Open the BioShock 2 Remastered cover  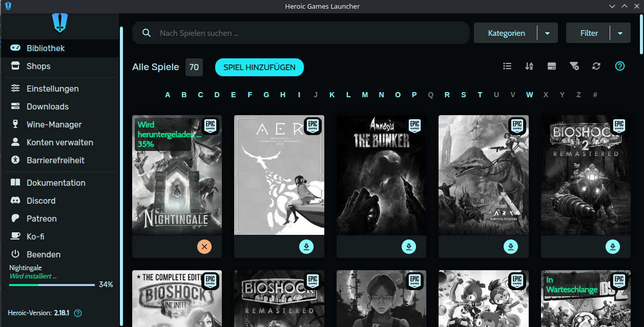tap(586, 175)
